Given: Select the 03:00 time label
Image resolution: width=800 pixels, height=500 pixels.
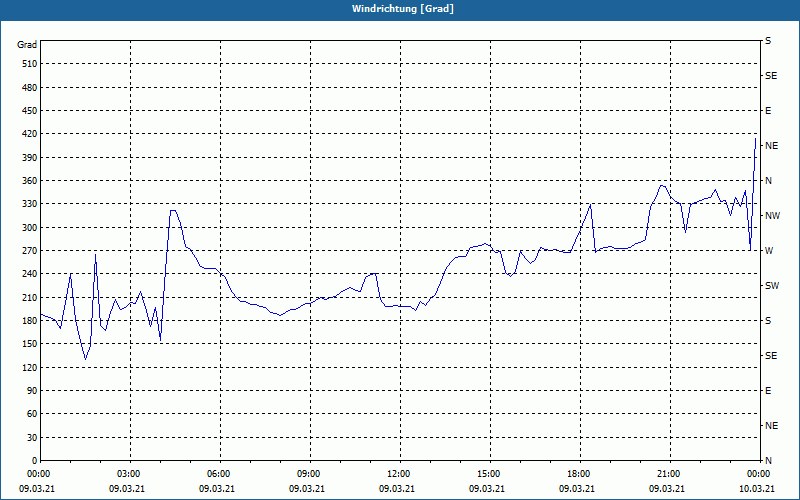Looking at the screenshot, I should coord(130,474).
